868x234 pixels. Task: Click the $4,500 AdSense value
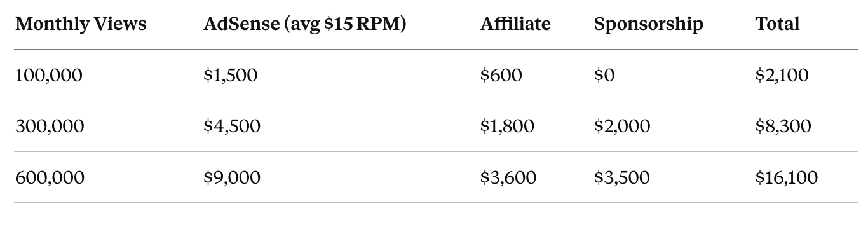click(232, 127)
